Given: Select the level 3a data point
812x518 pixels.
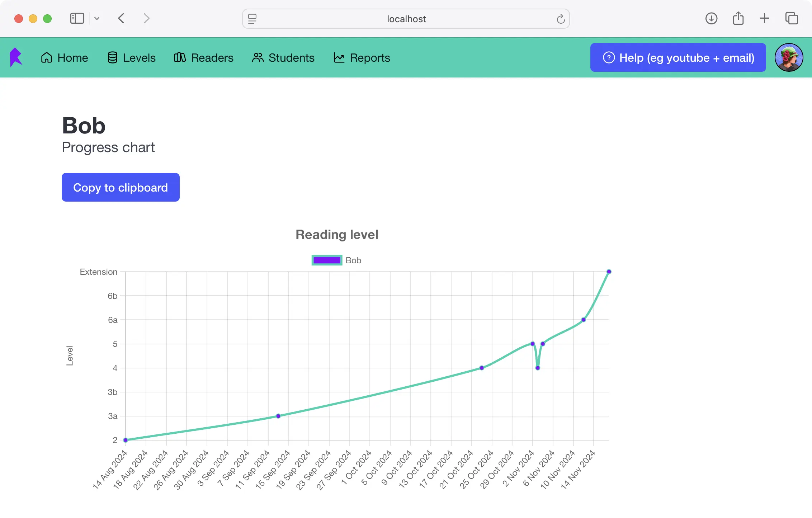Looking at the screenshot, I should (278, 416).
